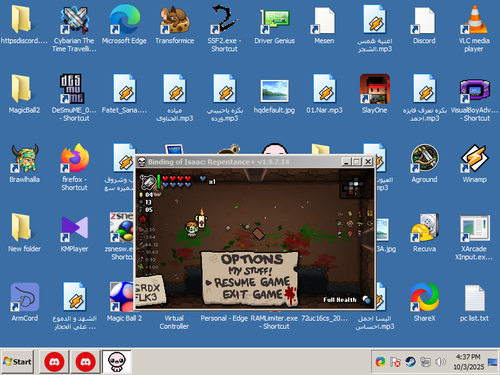The image size is (500, 375).
Task: Click Virtual Controller icon label
Action: 174,322
